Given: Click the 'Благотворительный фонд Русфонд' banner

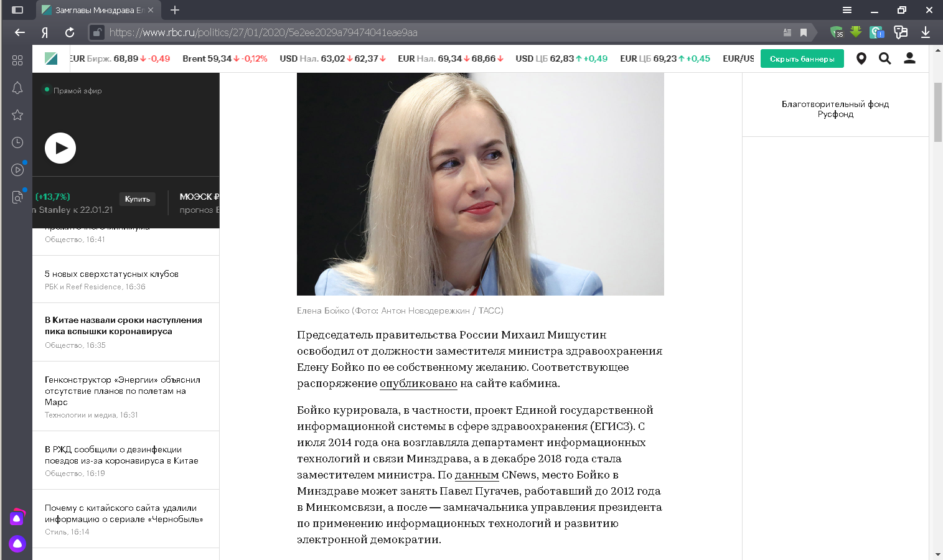Looking at the screenshot, I should point(835,109).
